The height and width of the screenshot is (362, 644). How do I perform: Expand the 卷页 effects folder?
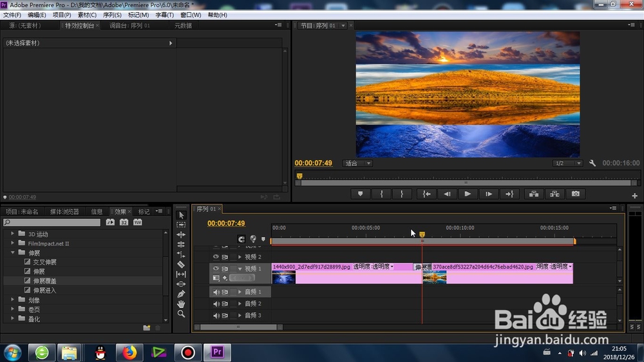coord(12,309)
